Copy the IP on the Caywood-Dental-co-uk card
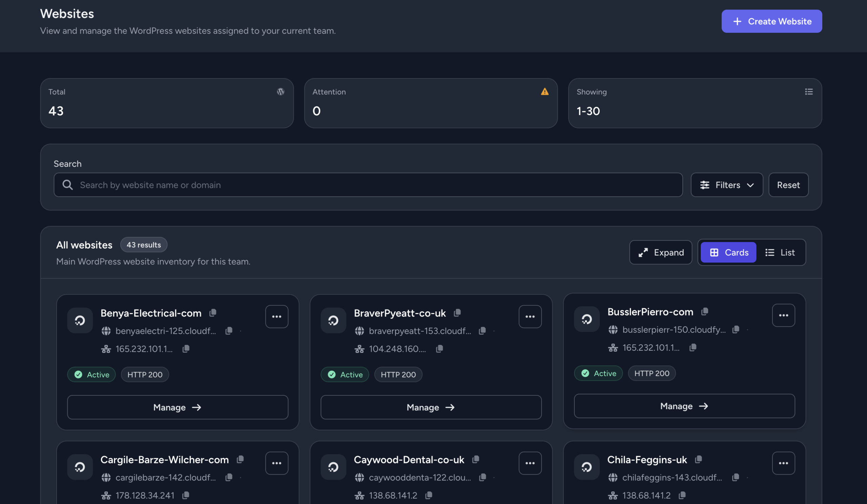867x504 pixels. click(x=429, y=495)
